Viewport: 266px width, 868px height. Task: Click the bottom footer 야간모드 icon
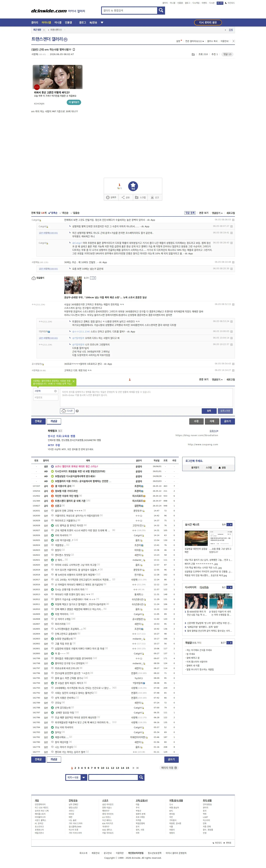217,843
